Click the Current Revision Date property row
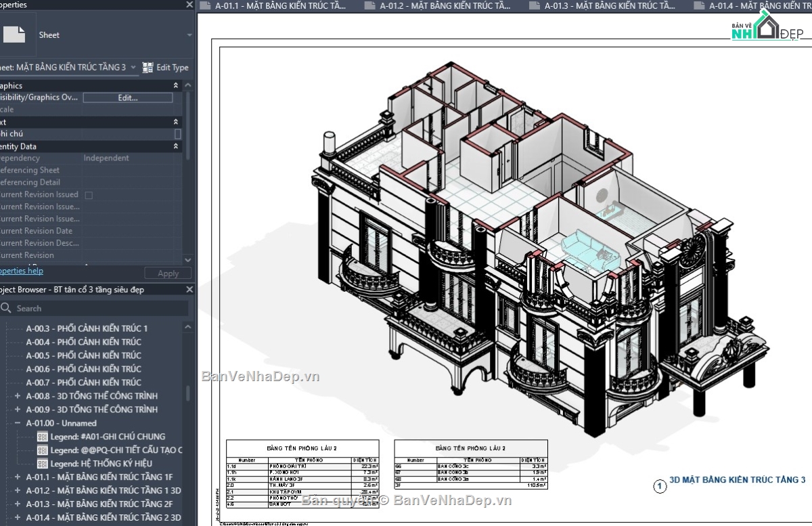 tap(91, 232)
